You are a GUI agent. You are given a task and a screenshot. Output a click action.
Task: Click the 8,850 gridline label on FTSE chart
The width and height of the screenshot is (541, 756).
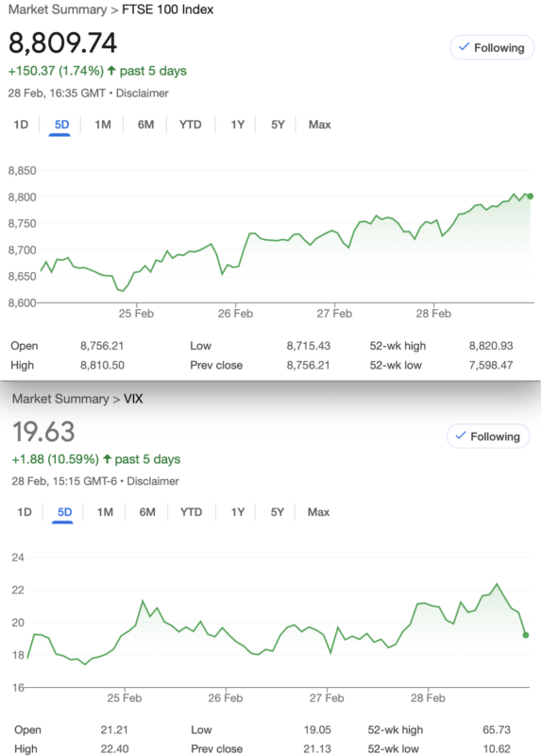click(22, 171)
